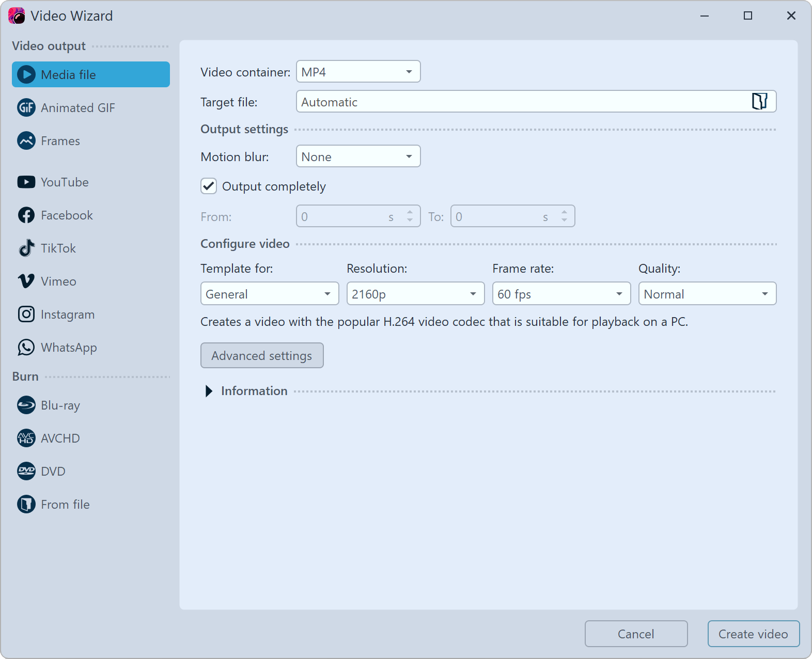Switch to Media file output
The height and width of the screenshot is (659, 812).
[91, 75]
